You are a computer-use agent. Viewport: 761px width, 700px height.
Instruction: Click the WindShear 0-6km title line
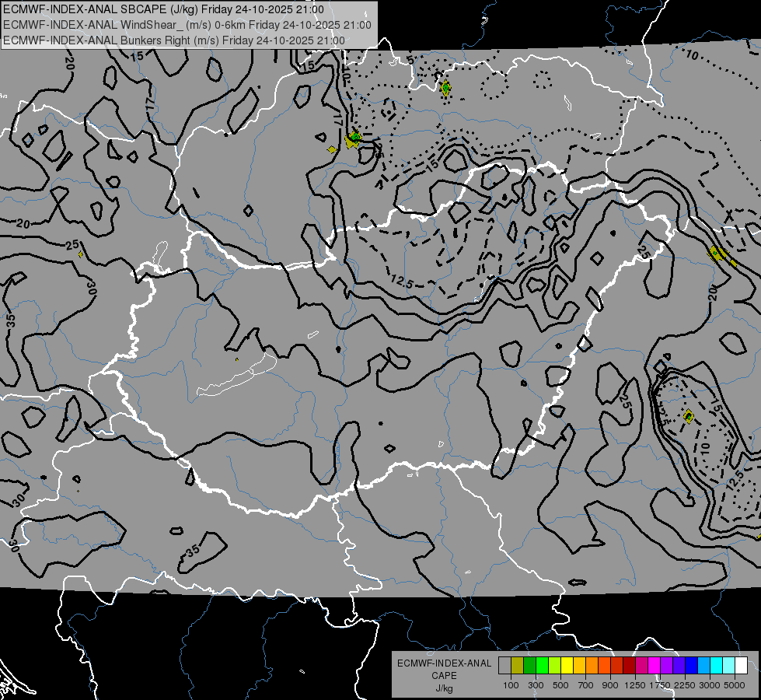[x=187, y=25]
